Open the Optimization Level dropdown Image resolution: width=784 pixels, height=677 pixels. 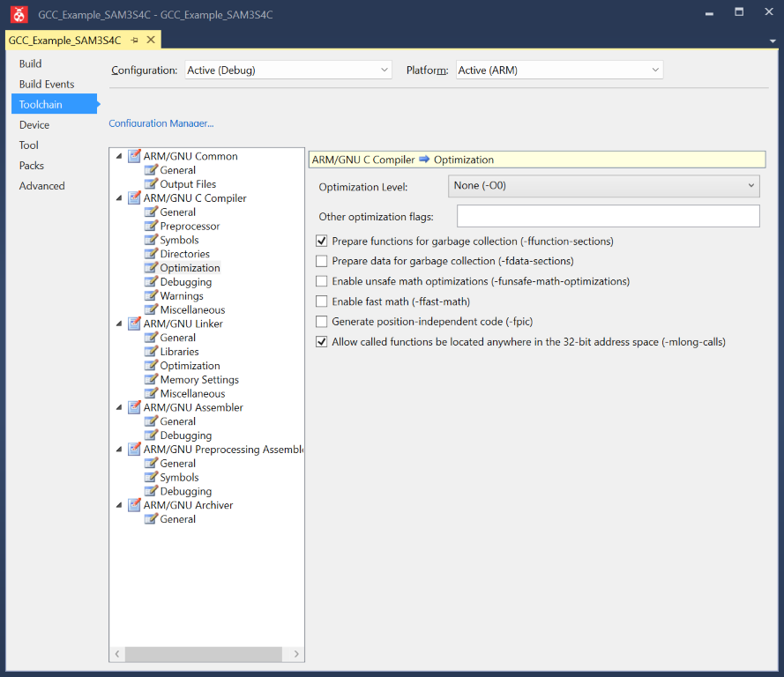[x=603, y=186]
